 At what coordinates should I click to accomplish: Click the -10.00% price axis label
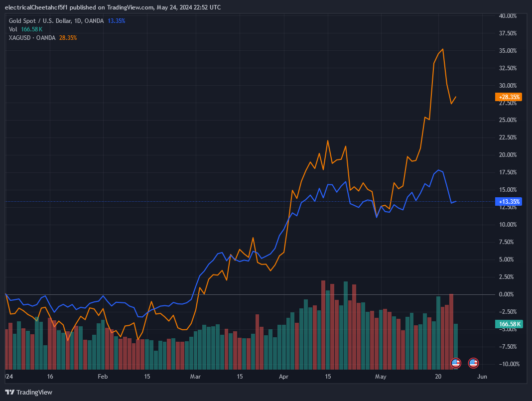click(x=508, y=364)
